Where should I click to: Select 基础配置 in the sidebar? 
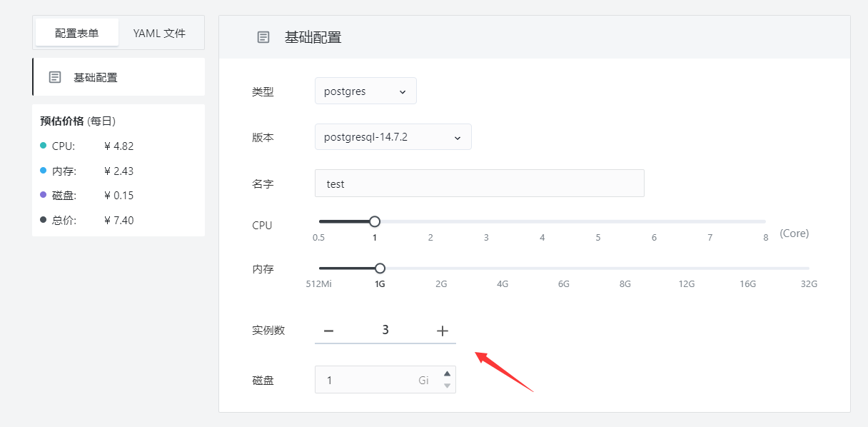(x=118, y=77)
